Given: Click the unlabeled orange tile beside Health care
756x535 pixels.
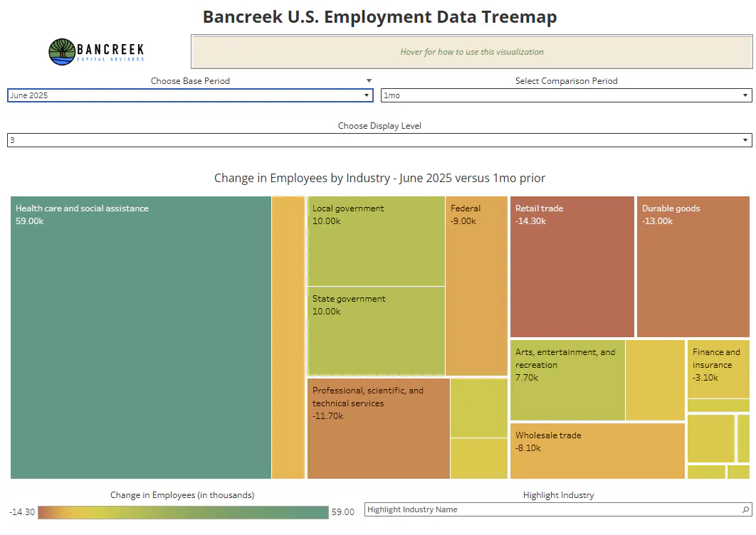Looking at the screenshot, I should point(288,337).
